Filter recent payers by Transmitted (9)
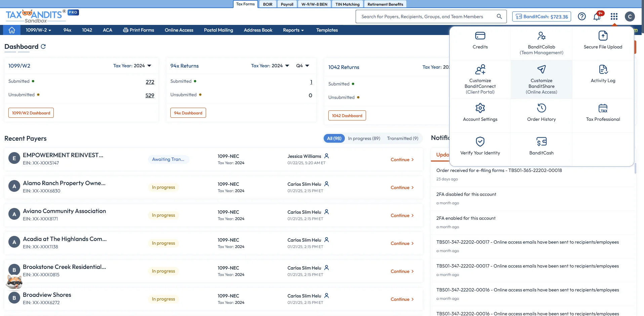The image size is (644, 316). pyautogui.click(x=402, y=138)
